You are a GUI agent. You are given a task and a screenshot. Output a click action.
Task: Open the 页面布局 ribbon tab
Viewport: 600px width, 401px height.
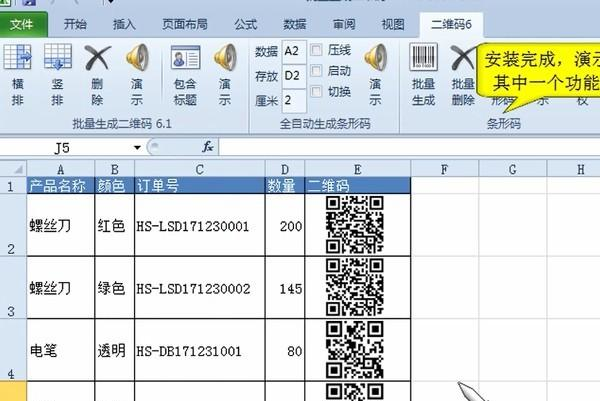185,25
